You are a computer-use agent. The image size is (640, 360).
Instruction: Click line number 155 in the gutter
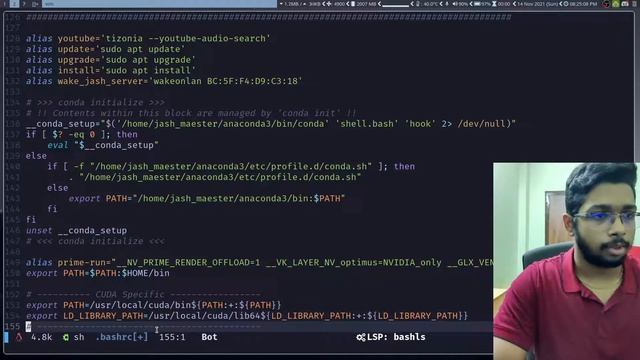(x=13, y=326)
